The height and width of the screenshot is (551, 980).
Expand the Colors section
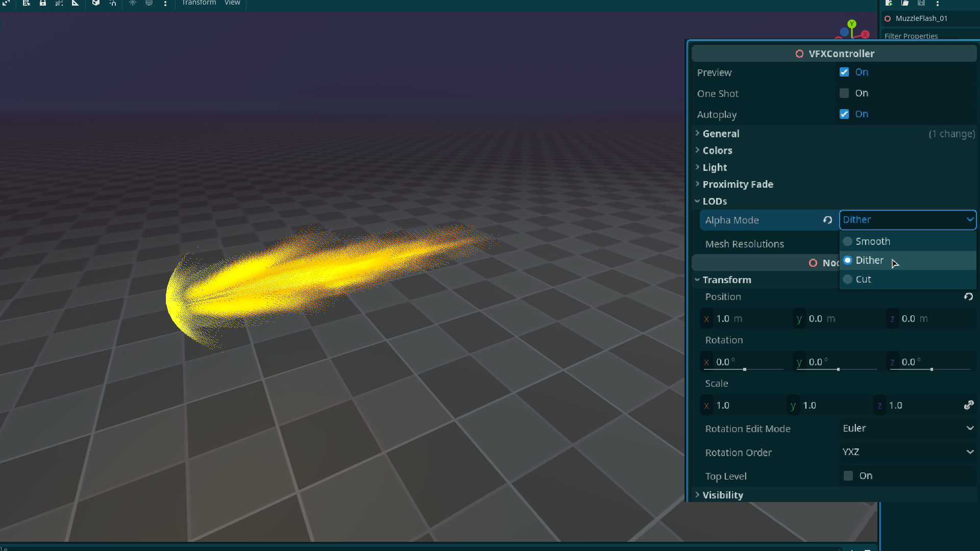click(717, 151)
